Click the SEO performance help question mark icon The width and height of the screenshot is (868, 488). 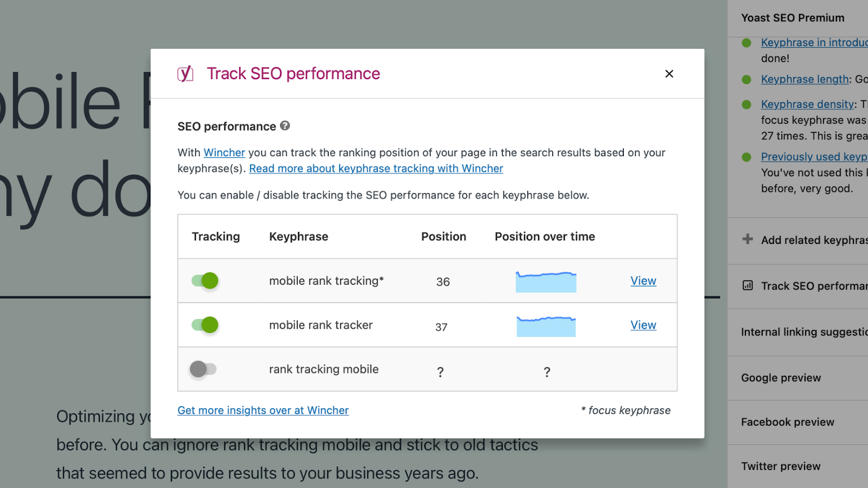(x=285, y=126)
